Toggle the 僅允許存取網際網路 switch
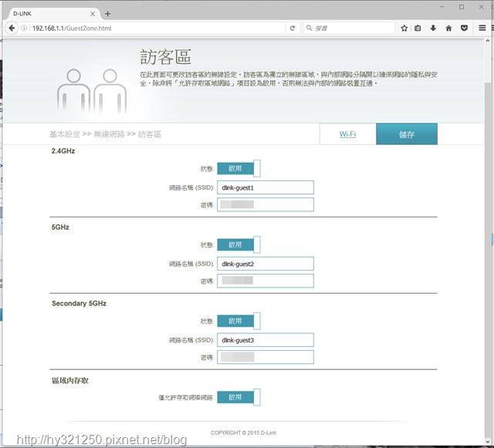The image size is (494, 448). (239, 397)
